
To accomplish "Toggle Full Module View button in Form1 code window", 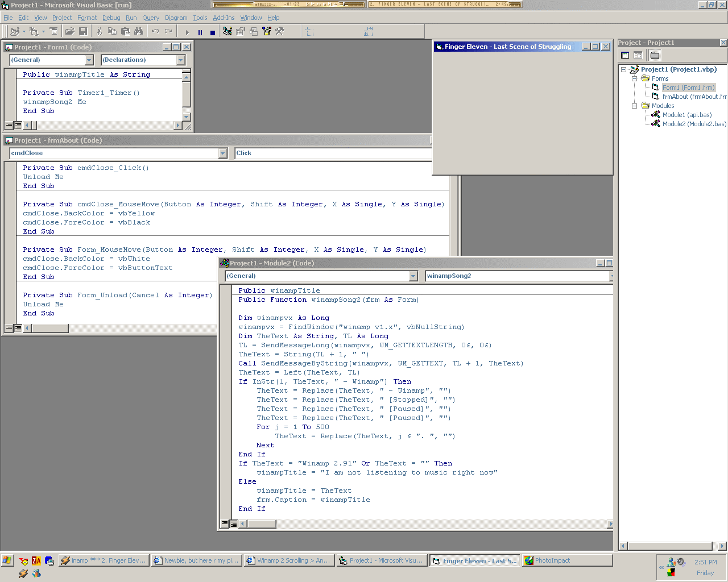I will pos(18,125).
